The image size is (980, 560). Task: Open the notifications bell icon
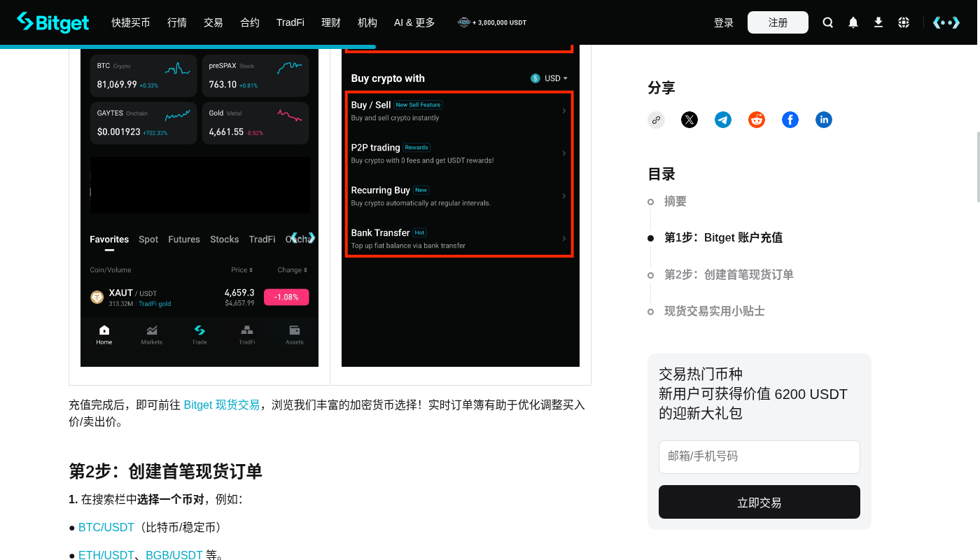click(x=853, y=22)
